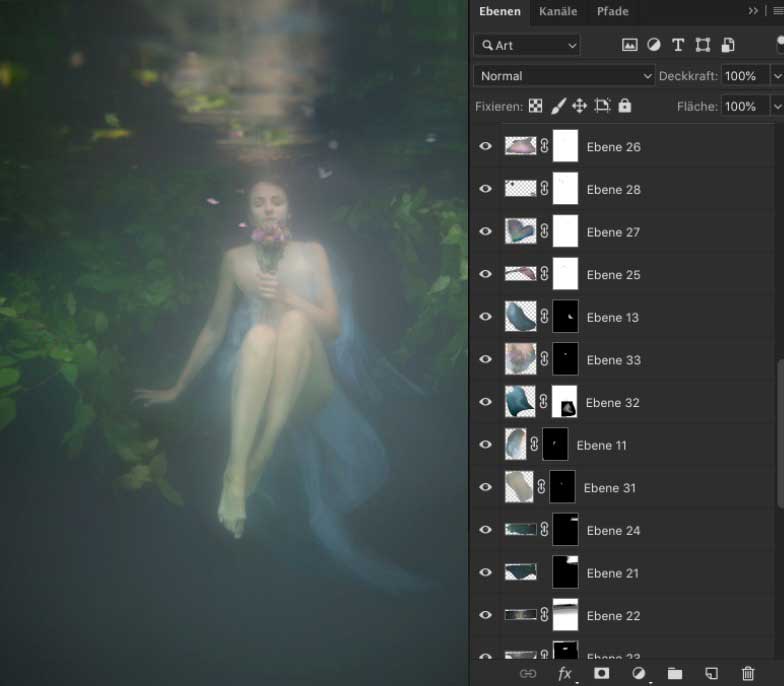This screenshot has width=784, height=686.
Task: Click lock image pixels brush icon
Action: (558, 106)
